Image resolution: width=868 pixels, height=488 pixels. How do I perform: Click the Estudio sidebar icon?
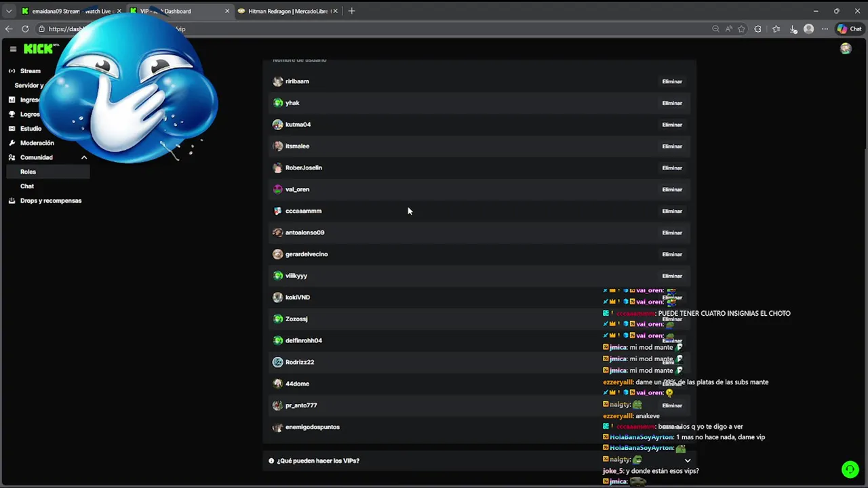pos(12,128)
